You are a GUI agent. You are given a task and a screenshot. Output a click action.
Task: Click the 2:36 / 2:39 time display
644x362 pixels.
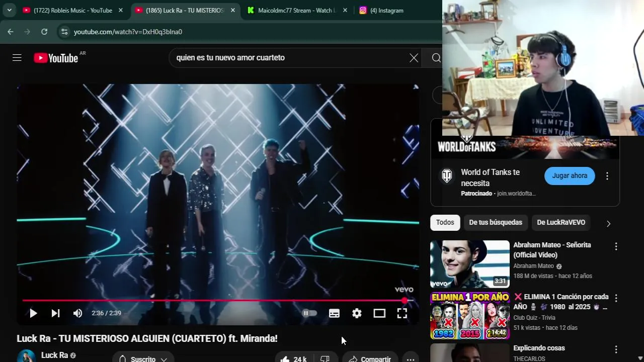point(106,313)
